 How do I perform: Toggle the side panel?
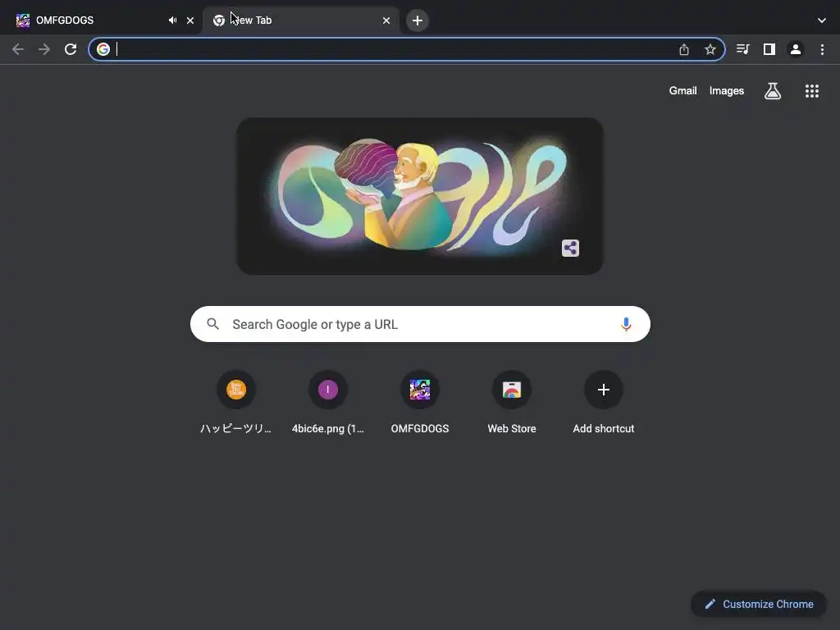click(x=769, y=49)
